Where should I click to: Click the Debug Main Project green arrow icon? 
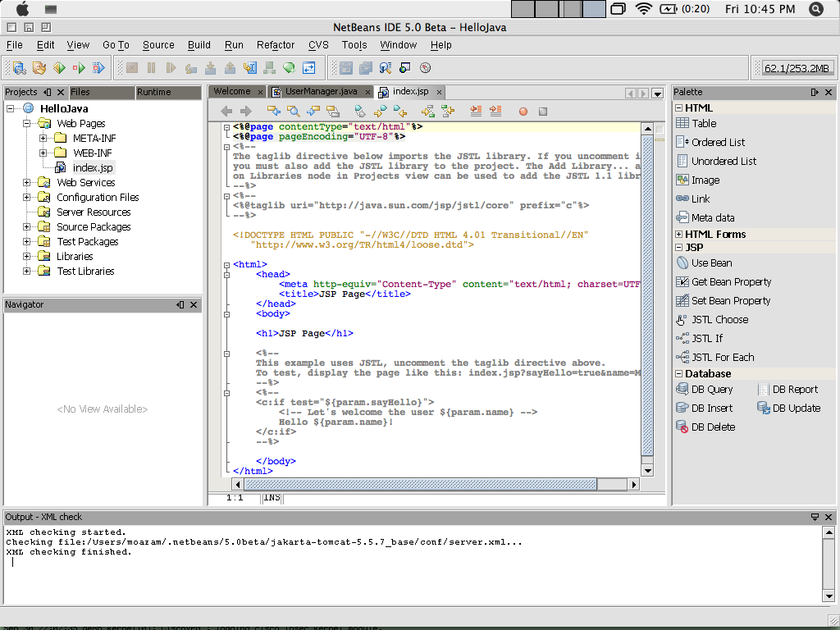pos(79,68)
